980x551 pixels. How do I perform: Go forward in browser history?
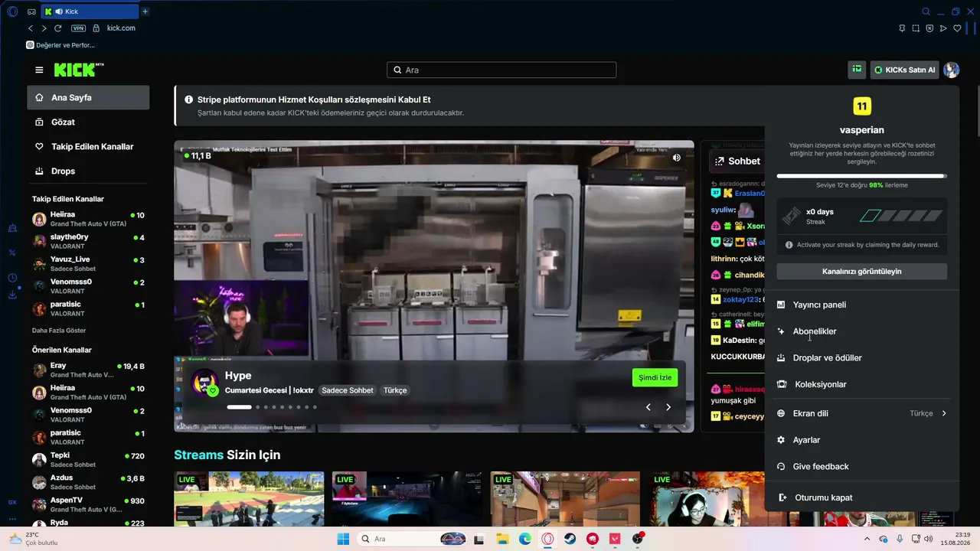click(44, 28)
